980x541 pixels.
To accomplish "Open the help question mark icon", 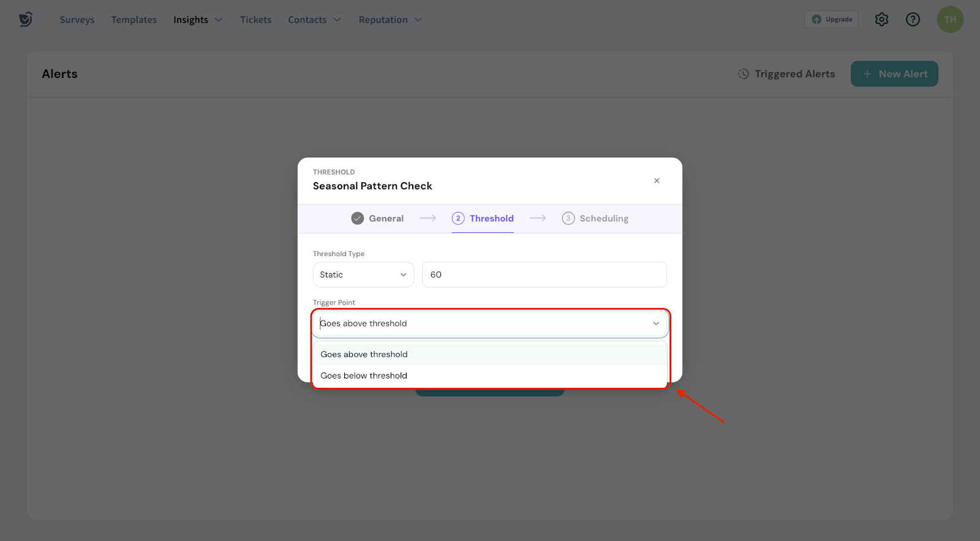I will click(x=913, y=20).
